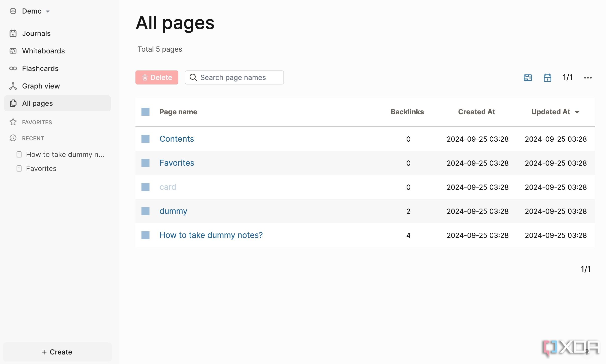606x364 pixels.
Task: Click the Delete button
Action: coord(157,77)
